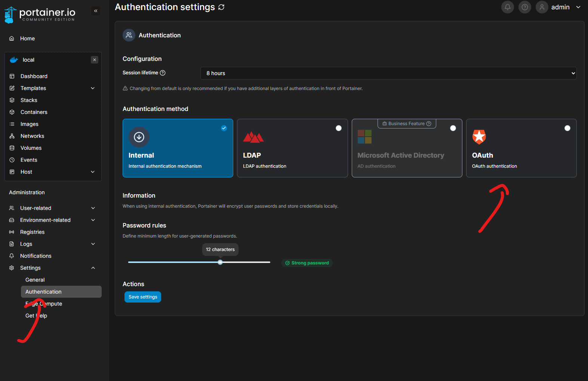Click the Microsoft Active Directory logo
This screenshot has width=588, height=381.
pyautogui.click(x=364, y=137)
